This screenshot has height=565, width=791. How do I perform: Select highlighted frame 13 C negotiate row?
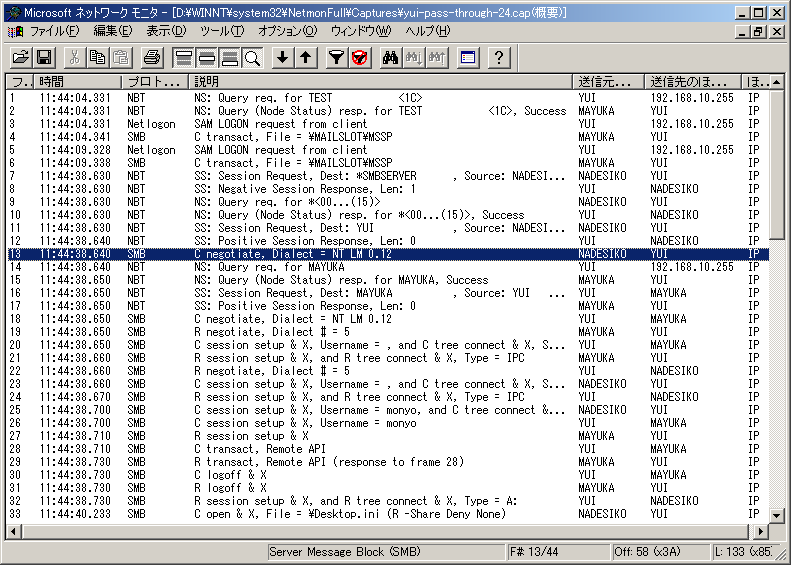387,254
